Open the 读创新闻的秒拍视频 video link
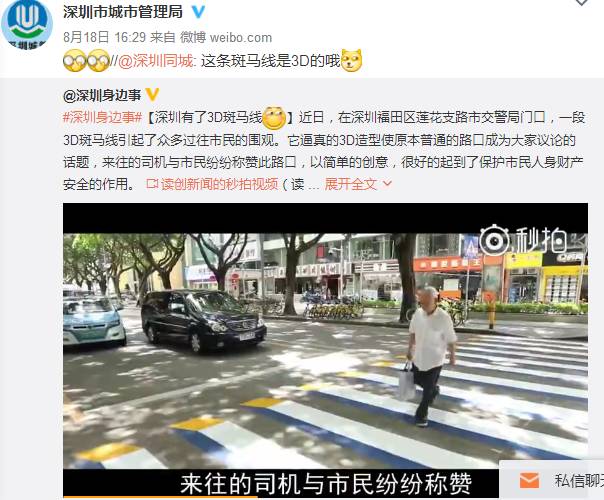 [212, 184]
